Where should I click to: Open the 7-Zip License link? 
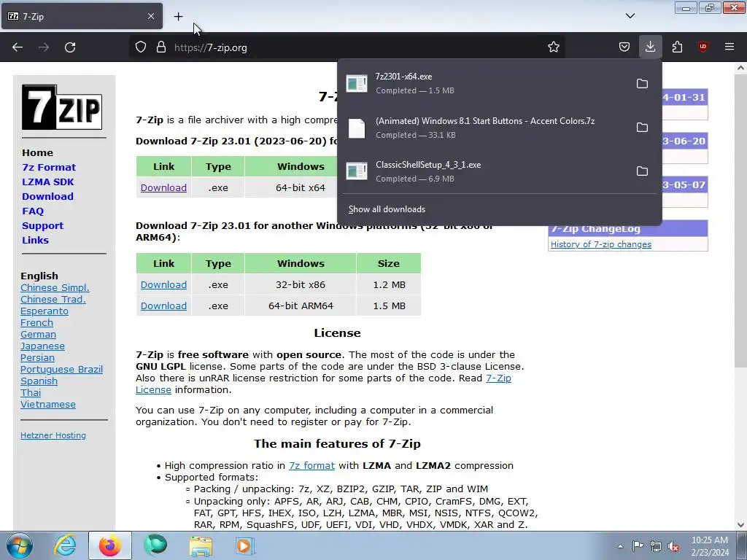tap(323, 384)
